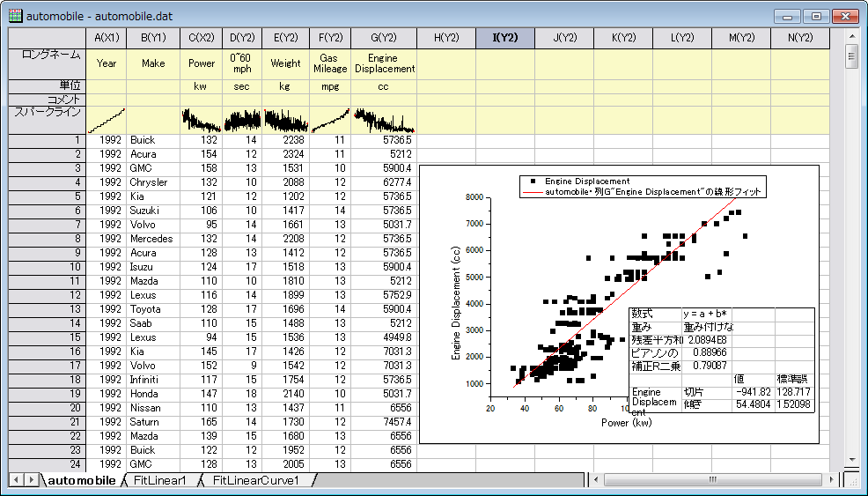Select column K(Y2) header
The image size is (868, 496).
click(x=623, y=38)
